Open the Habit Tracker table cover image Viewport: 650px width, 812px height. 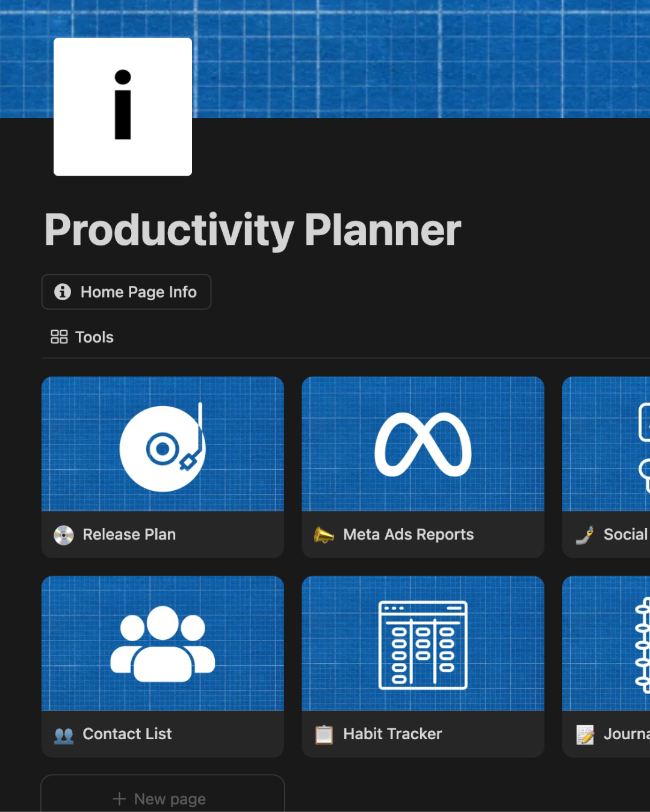[x=423, y=644]
